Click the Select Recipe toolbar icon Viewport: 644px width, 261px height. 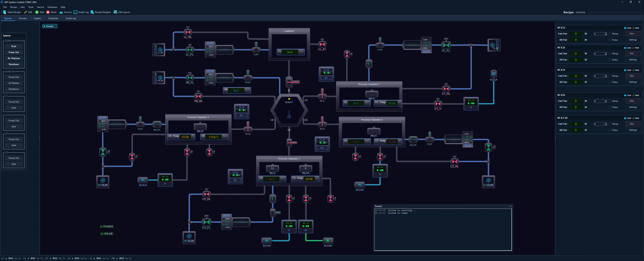click(x=4, y=12)
